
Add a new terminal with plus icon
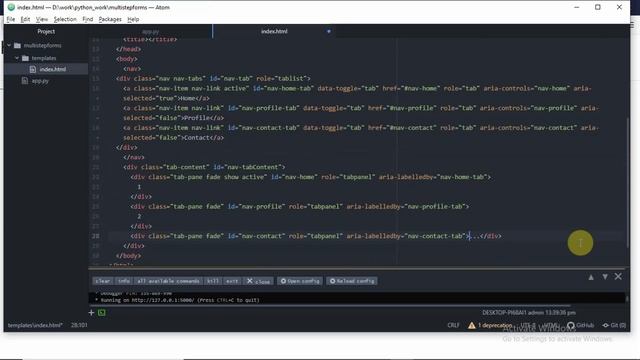(91, 313)
